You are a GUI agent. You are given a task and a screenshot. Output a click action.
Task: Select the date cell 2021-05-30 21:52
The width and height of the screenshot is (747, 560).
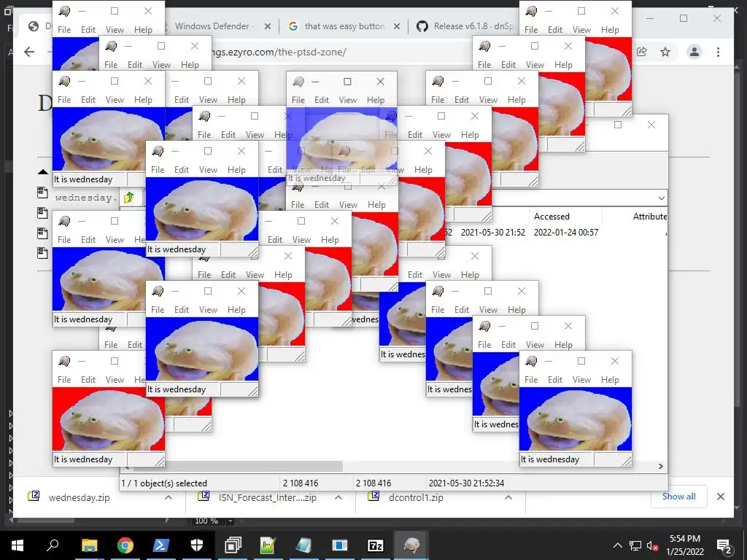tap(492, 233)
